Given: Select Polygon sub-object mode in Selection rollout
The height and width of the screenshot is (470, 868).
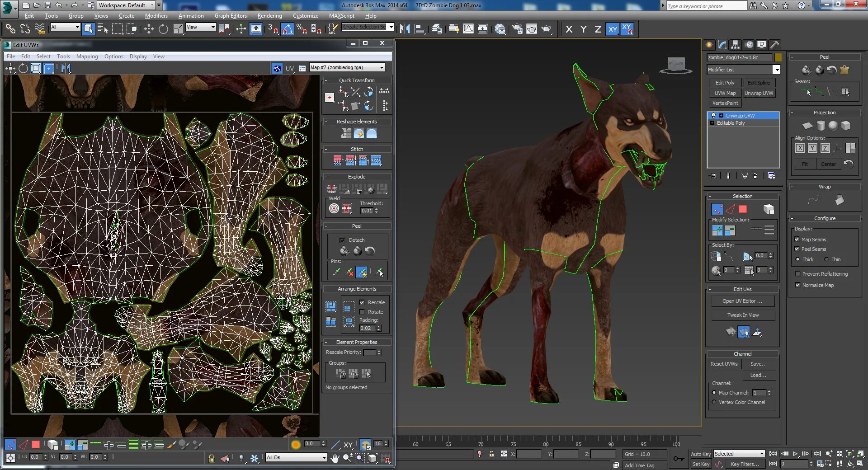Looking at the screenshot, I should pyautogui.click(x=743, y=209).
